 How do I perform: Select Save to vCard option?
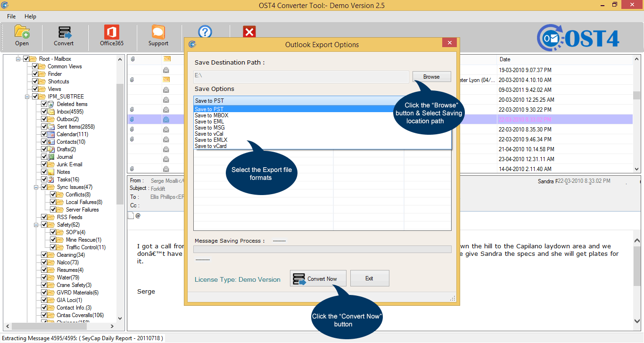tap(211, 146)
